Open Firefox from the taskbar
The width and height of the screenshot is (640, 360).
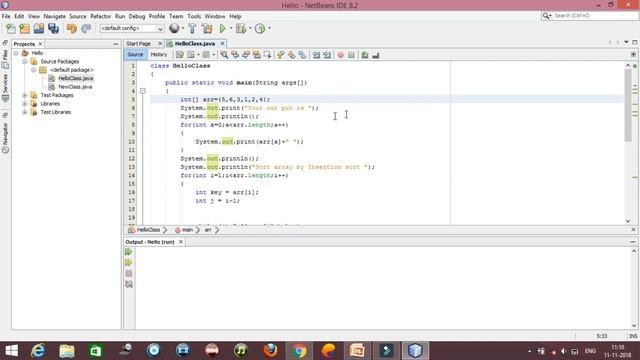point(270,351)
